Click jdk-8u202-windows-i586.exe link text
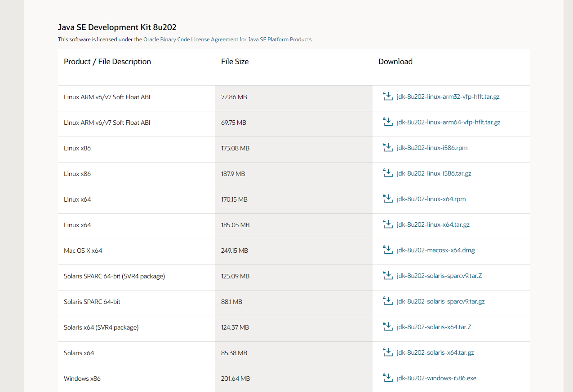The height and width of the screenshot is (392, 573). click(436, 378)
